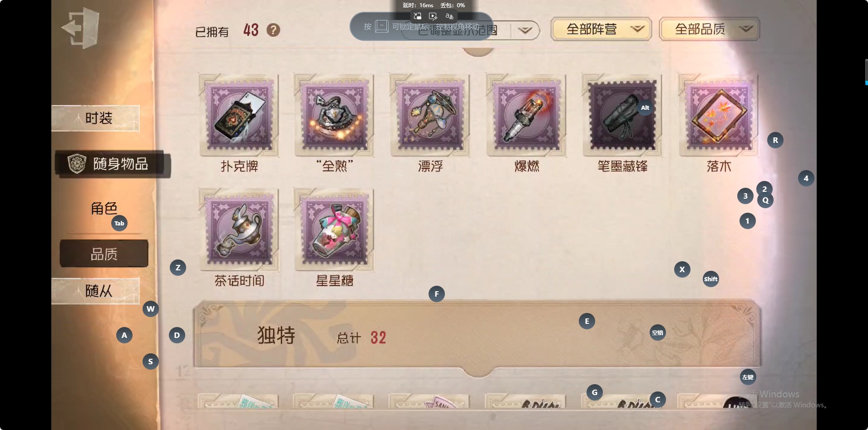Select the 星星糖 candy jar stamp
Image resolution: width=868 pixels, height=430 pixels.
pos(335,230)
